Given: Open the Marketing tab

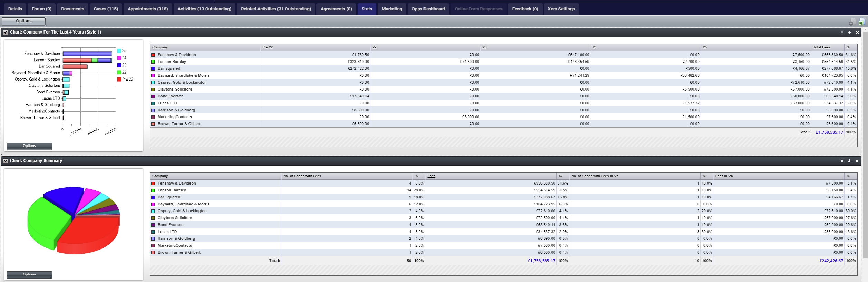Looking at the screenshot, I should tap(392, 9).
